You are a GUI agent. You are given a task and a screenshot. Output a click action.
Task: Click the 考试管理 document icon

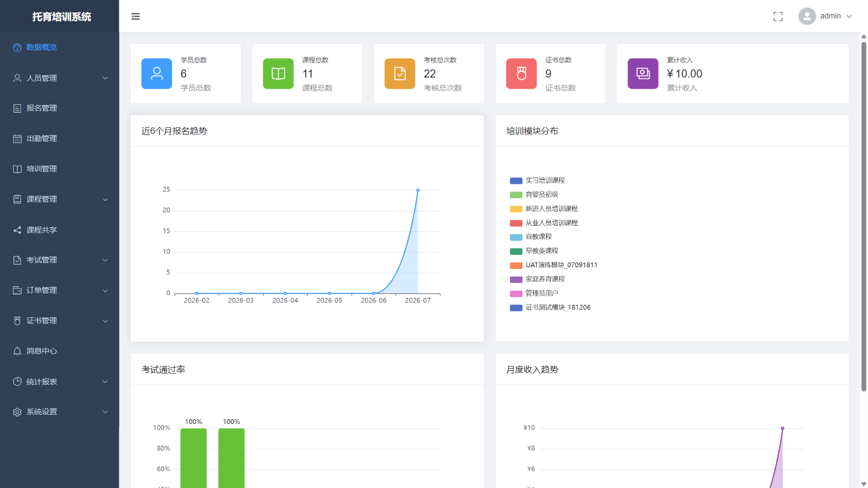(x=17, y=260)
